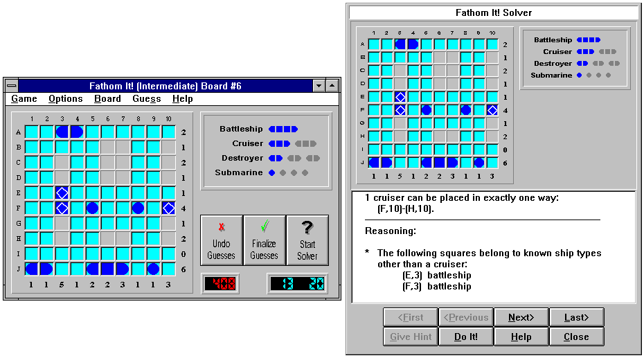Click question mark icon on Start Solver

[x=307, y=227]
